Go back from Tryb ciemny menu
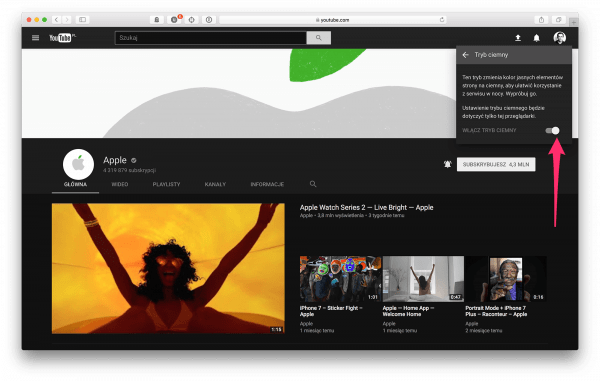Screen dimensions: 600x381 click(465, 55)
